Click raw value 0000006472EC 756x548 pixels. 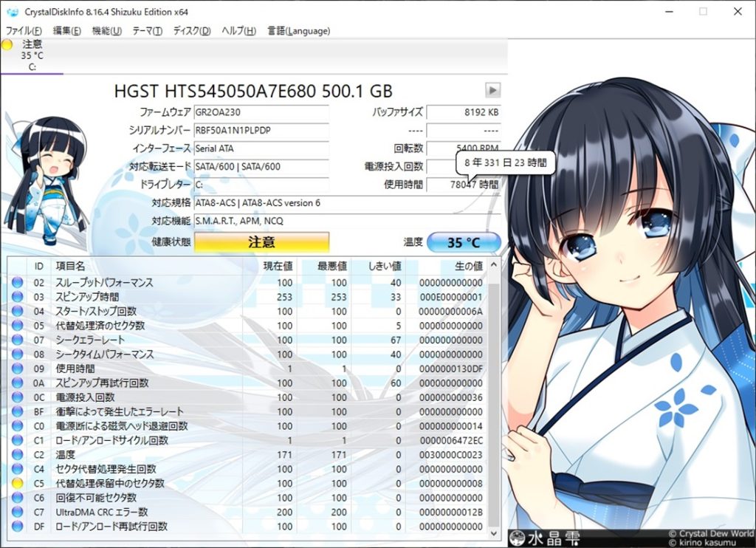[x=451, y=440]
